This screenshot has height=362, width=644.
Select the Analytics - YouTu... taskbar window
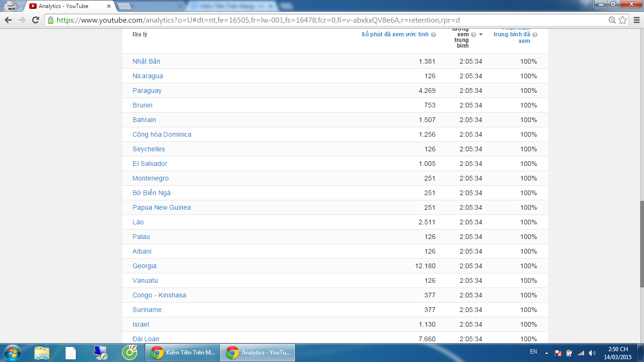tap(258, 353)
